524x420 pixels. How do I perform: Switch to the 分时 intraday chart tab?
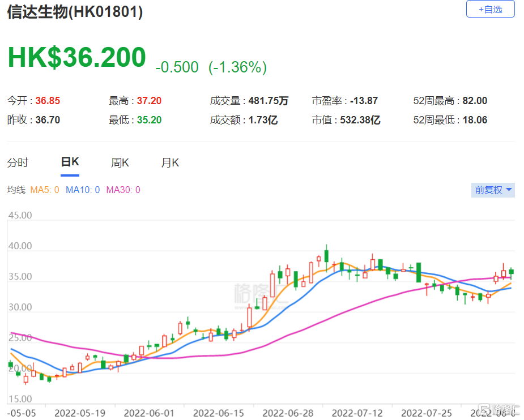pyautogui.click(x=18, y=162)
